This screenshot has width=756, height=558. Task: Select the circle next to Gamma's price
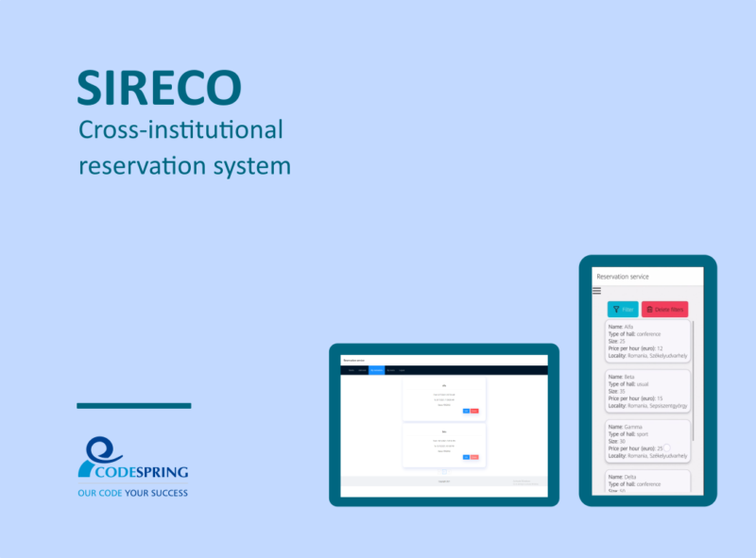pyautogui.click(x=667, y=446)
